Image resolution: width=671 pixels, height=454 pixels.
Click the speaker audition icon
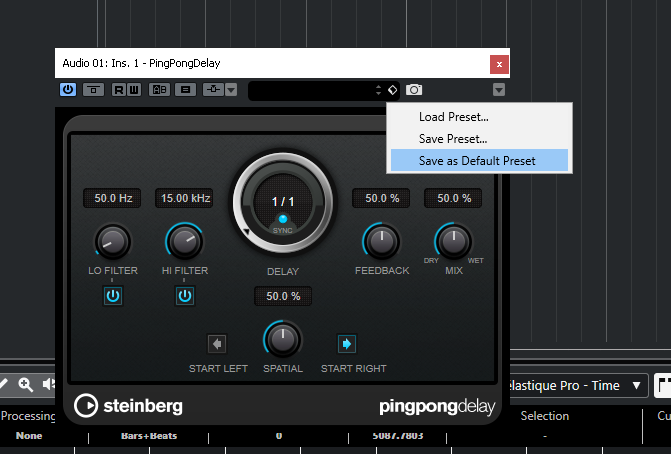tap(48, 384)
